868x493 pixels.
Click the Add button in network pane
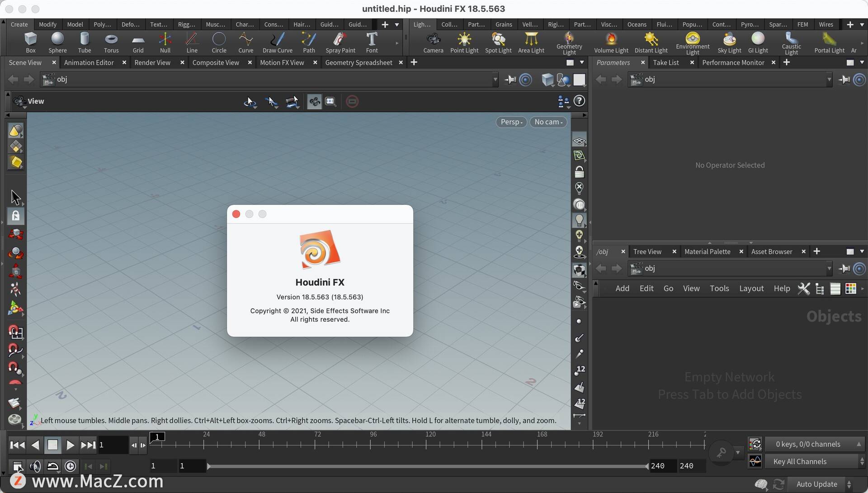(623, 288)
